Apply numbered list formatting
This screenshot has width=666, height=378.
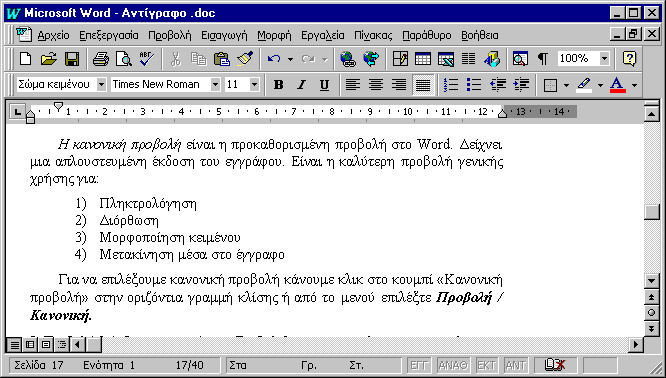point(451,85)
